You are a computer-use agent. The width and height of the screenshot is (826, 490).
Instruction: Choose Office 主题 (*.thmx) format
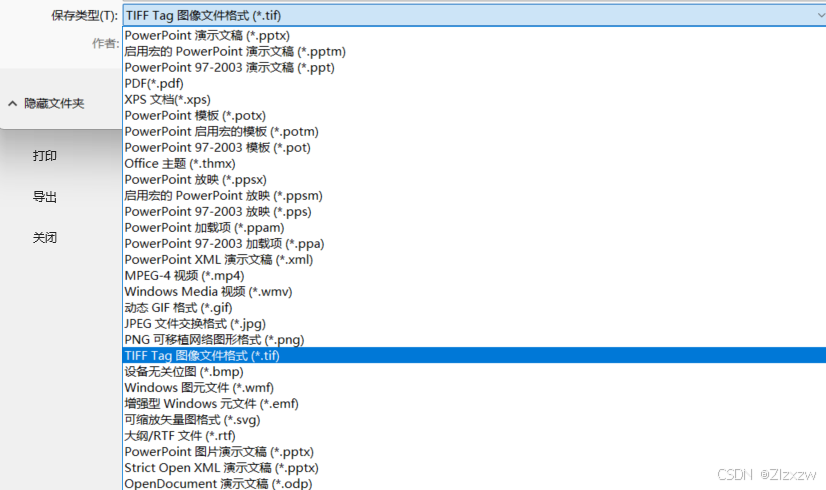(474, 163)
